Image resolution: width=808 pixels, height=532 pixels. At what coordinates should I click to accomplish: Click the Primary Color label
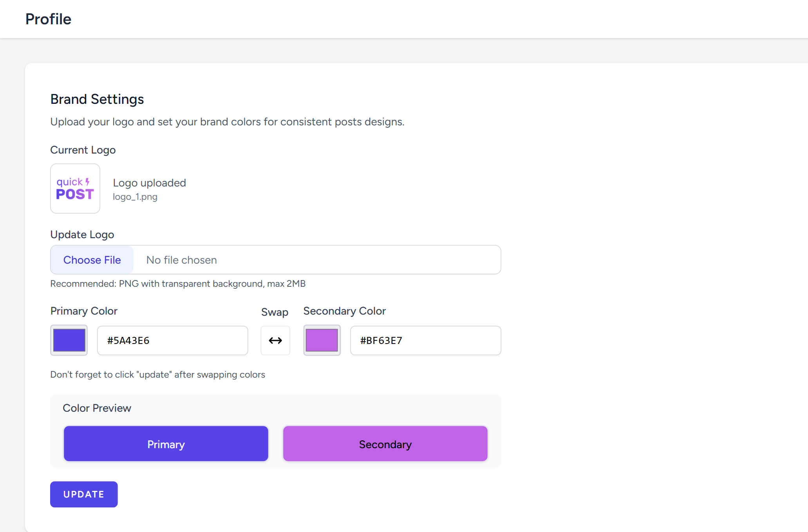(84, 311)
